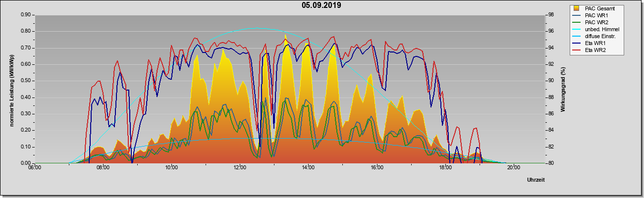
Task: Click the PAC Gesamt legend color swatch
Action: click(x=575, y=8)
